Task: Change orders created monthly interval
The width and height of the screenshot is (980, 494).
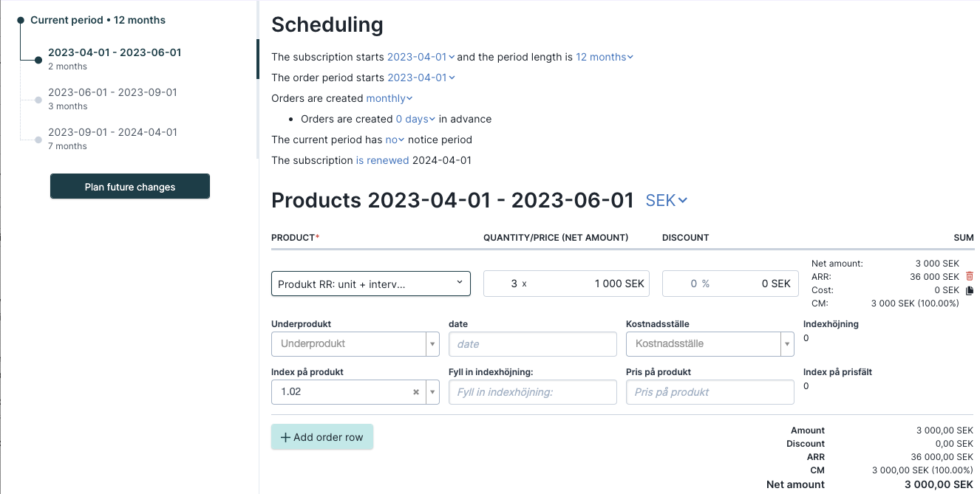Action: point(389,98)
